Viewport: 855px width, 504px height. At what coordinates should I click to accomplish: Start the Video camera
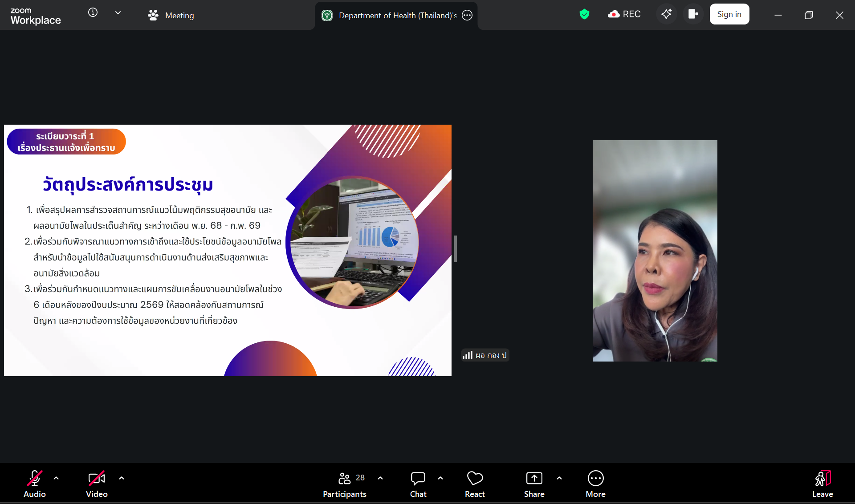pos(97,484)
